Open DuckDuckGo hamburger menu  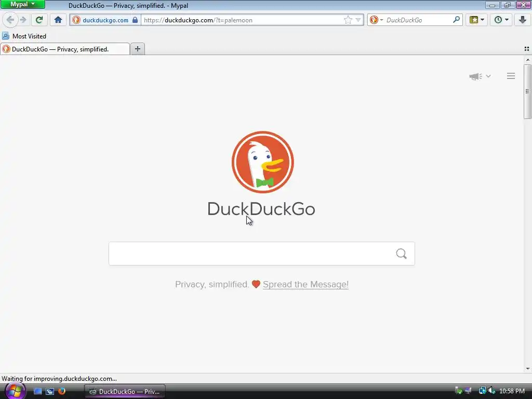coord(511,76)
